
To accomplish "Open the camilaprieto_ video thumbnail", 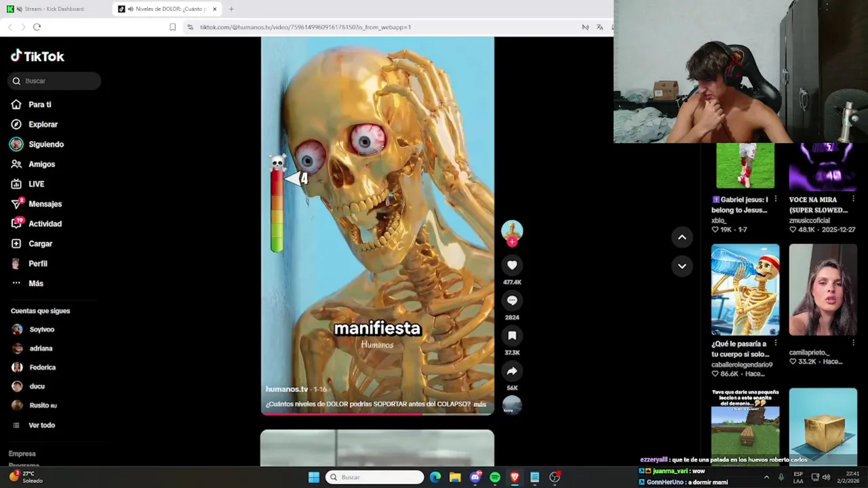I will (823, 289).
